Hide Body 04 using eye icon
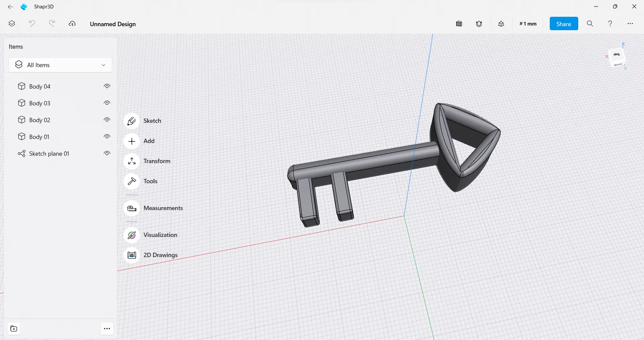This screenshot has width=644, height=340. tap(107, 86)
